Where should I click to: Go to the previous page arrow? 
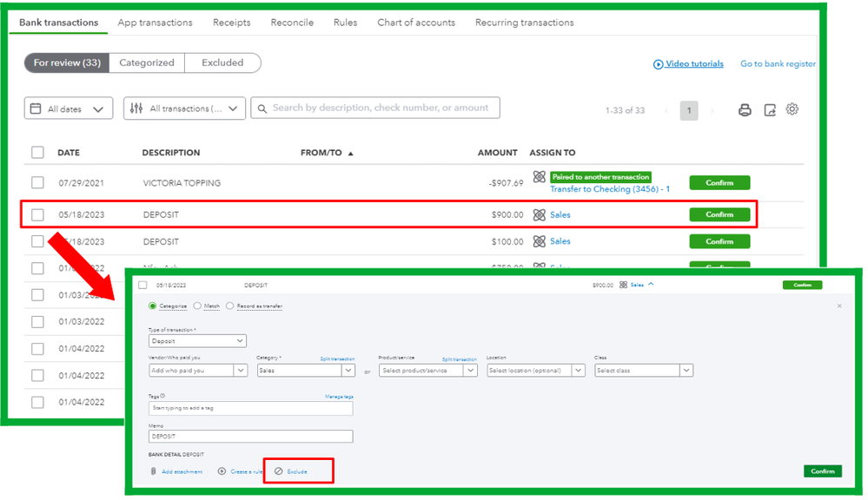pyautogui.click(x=666, y=110)
